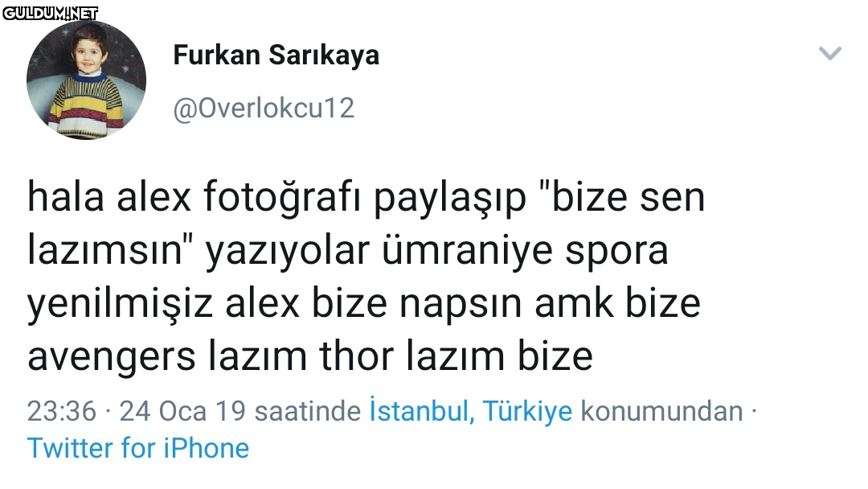Image resolution: width=868 pixels, height=489 pixels.
Task: Open the Twitter for iPhone source link
Action: coord(138,448)
